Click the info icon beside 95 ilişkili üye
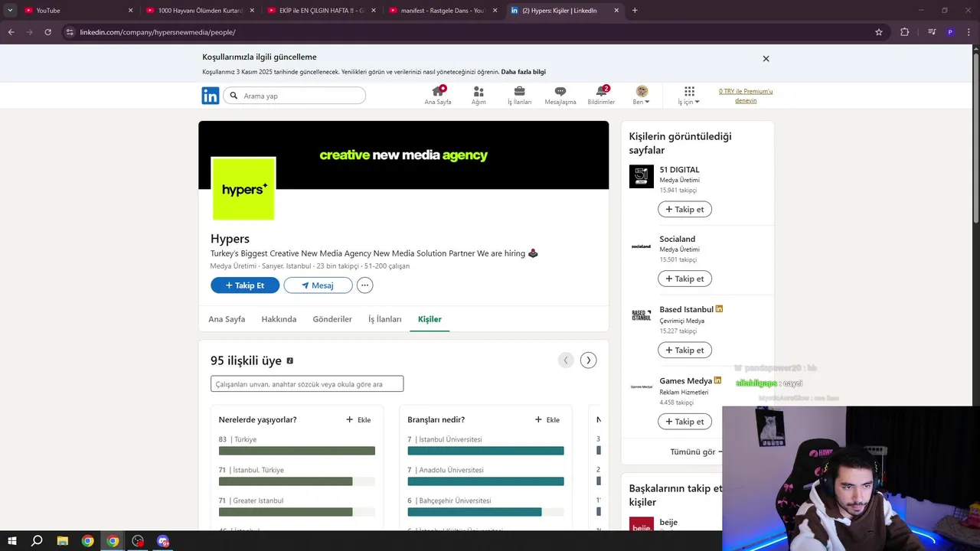 point(289,360)
